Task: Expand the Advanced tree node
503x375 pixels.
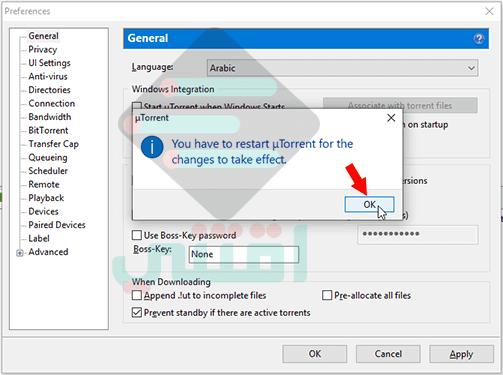Action: click(x=20, y=253)
